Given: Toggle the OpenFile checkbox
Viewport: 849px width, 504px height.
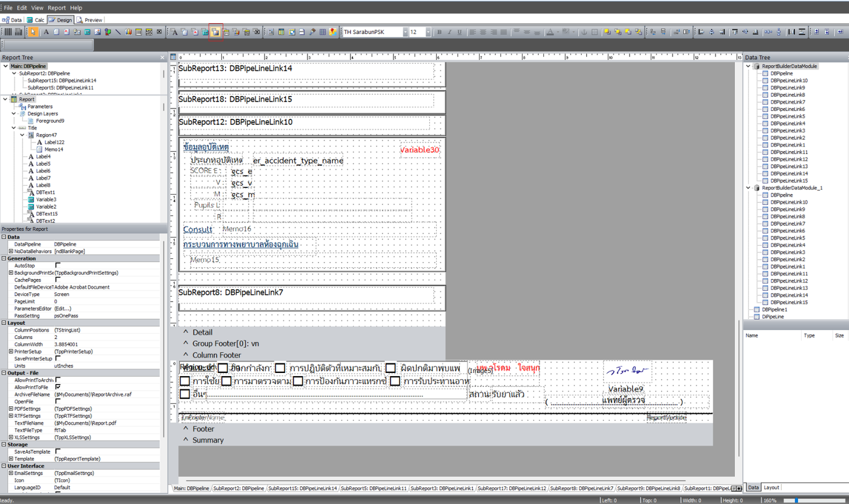Looking at the screenshot, I should [58, 402].
